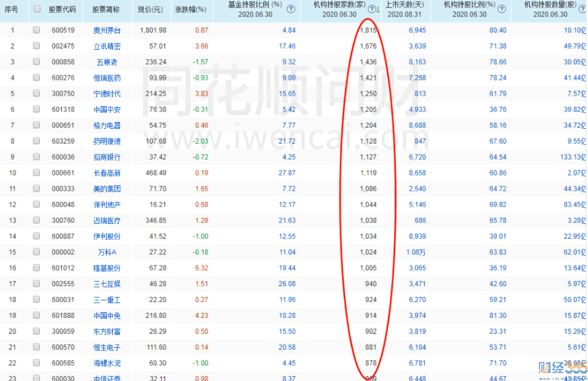Open 长春高新 stock link
This screenshot has width=588, height=381.
point(107,173)
